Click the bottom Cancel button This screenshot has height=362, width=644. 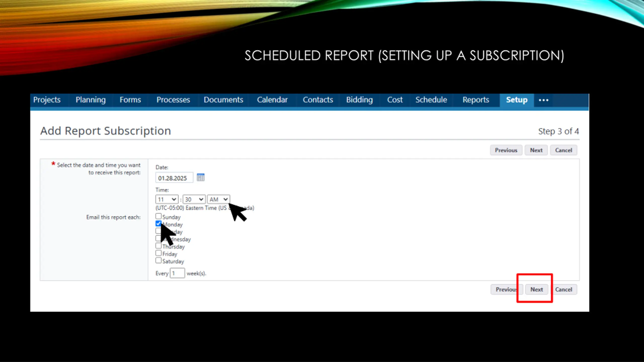(563, 289)
